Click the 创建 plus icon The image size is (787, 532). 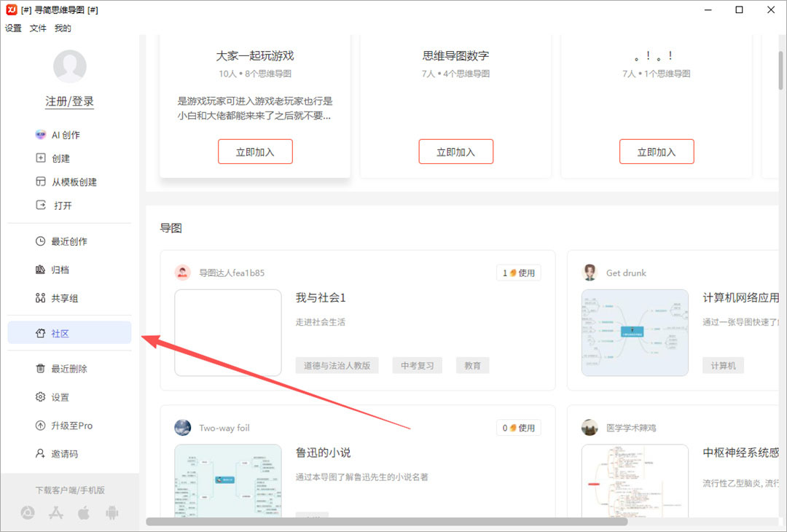tap(41, 158)
